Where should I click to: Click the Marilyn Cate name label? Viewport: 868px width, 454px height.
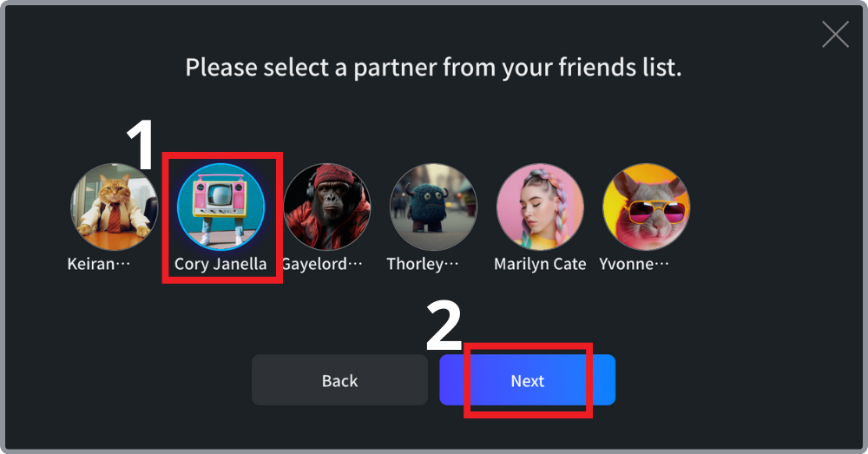click(540, 264)
